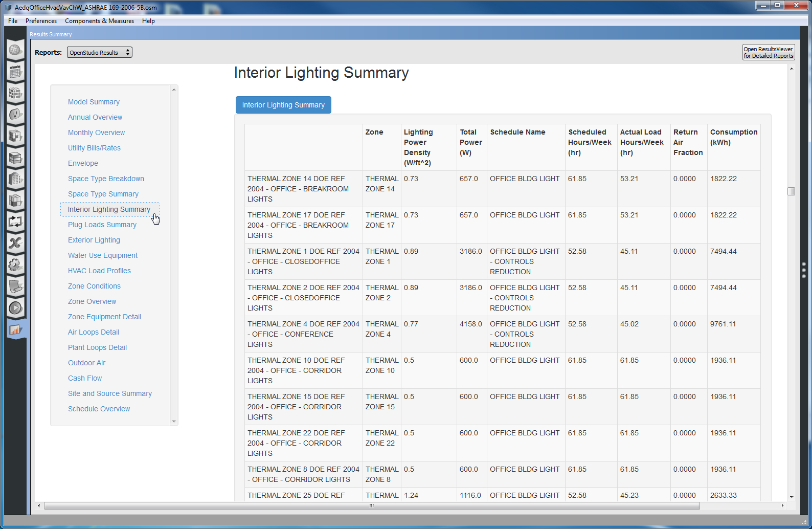Open the Geometry tab (stacked floors icon)
The image size is (812, 529).
click(15, 157)
